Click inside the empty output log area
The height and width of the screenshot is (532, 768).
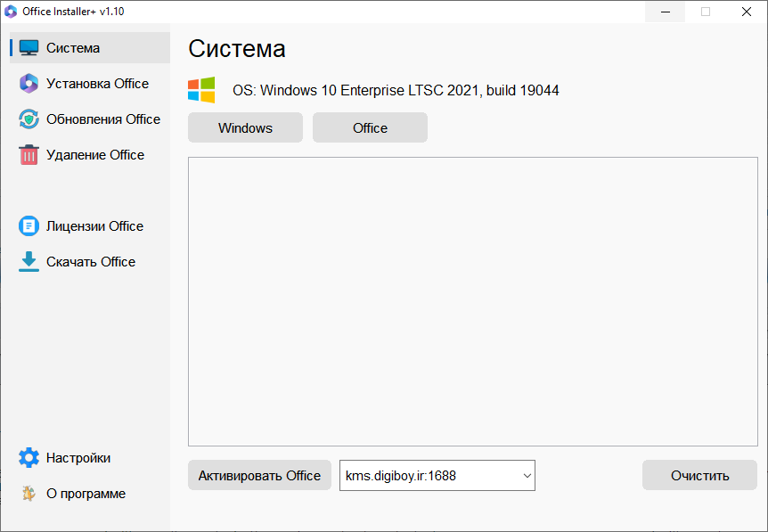[472, 301]
